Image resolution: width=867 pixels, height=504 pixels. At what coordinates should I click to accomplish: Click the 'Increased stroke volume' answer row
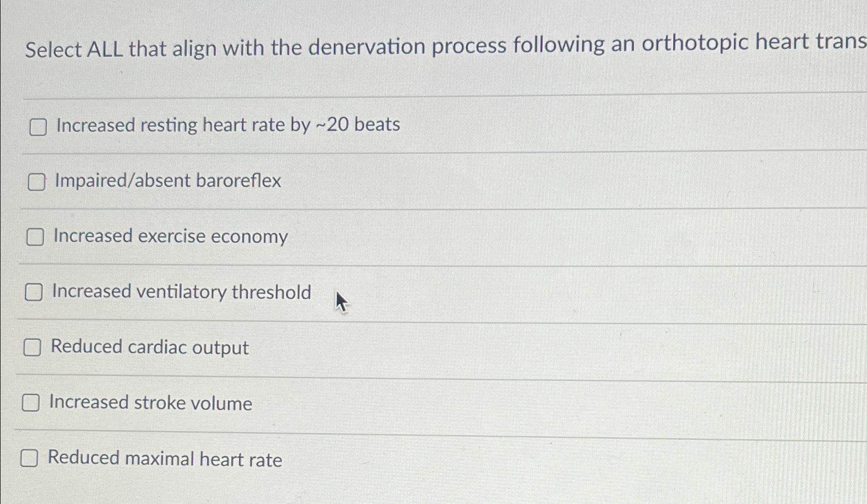coord(150,403)
